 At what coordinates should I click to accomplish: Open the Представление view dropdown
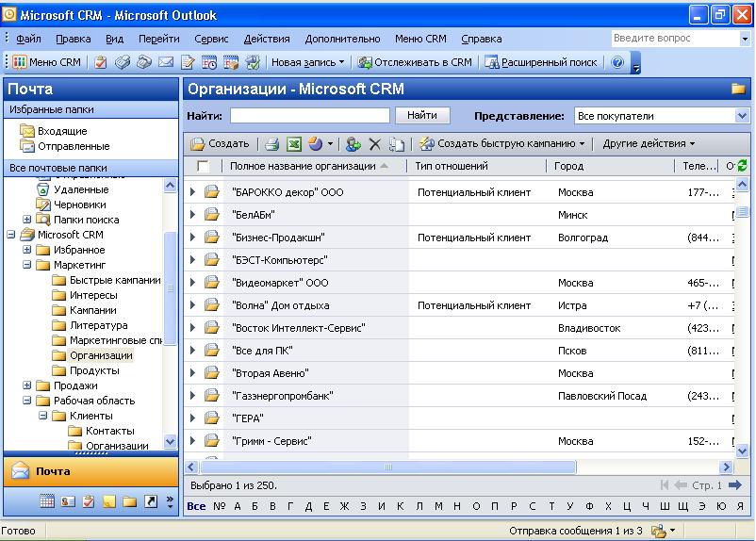742,116
